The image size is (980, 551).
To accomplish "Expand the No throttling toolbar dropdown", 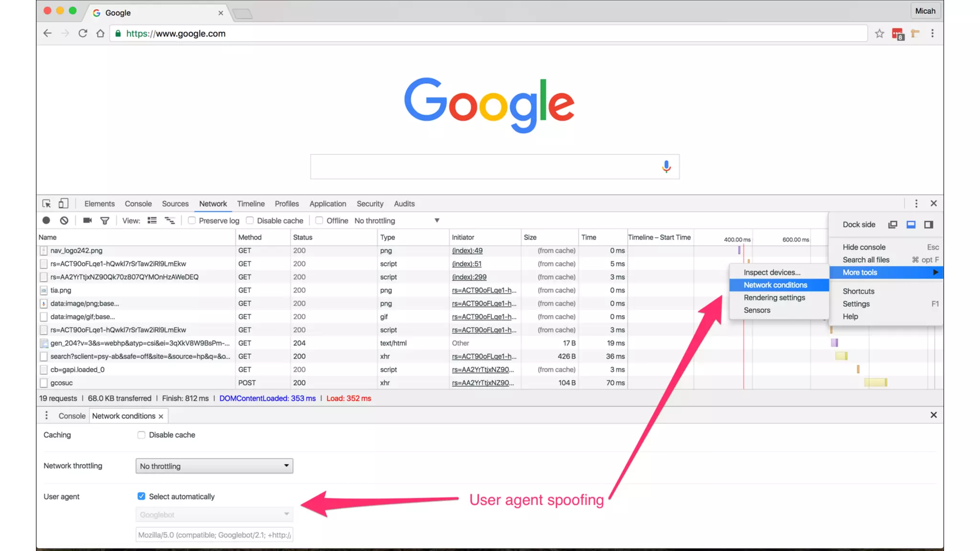I will [436, 220].
